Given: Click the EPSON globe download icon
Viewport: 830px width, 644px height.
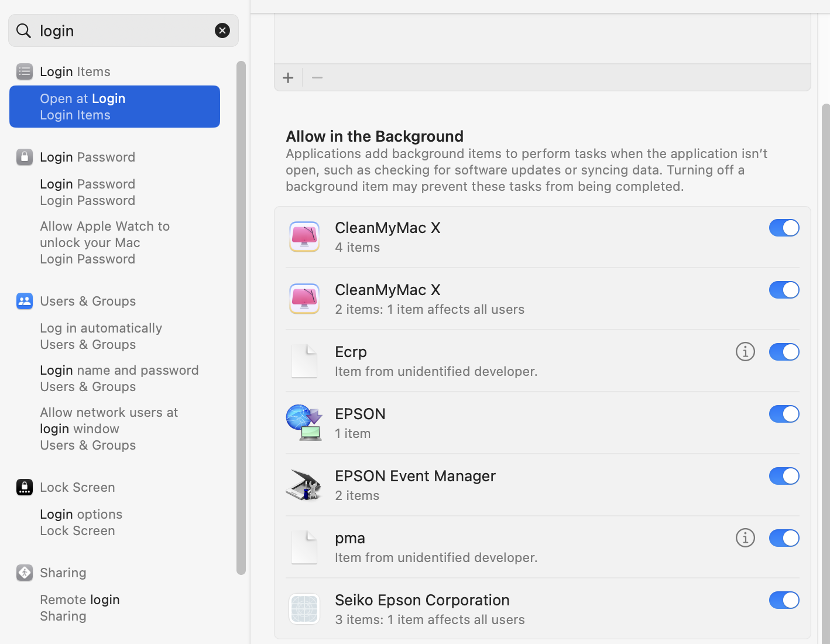Looking at the screenshot, I should click(x=304, y=422).
